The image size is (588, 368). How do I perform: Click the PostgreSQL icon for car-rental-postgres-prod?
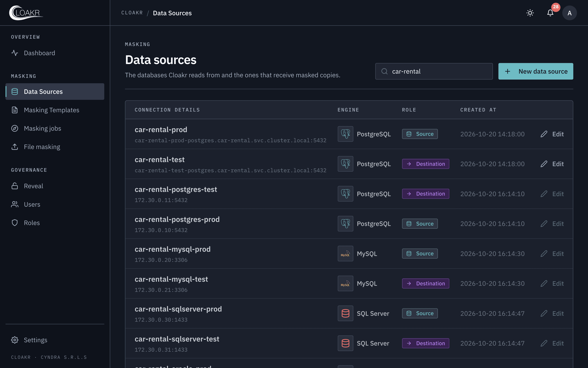pos(345,224)
